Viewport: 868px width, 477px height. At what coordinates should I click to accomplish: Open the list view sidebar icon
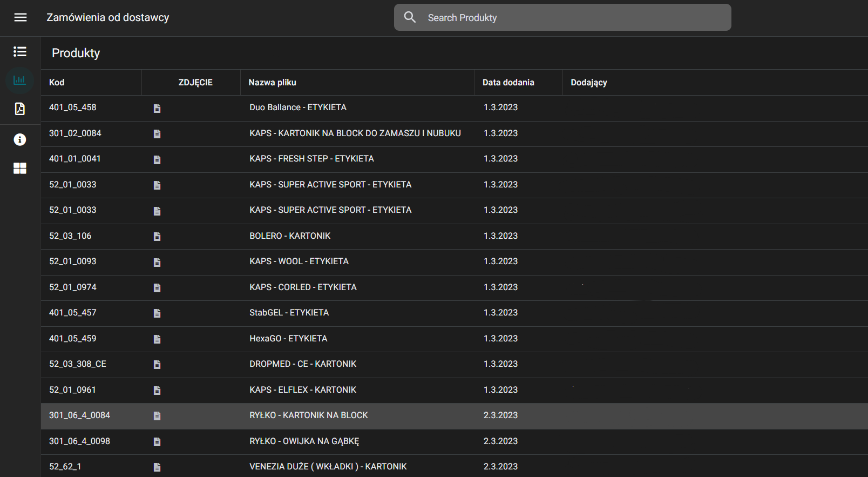point(20,51)
